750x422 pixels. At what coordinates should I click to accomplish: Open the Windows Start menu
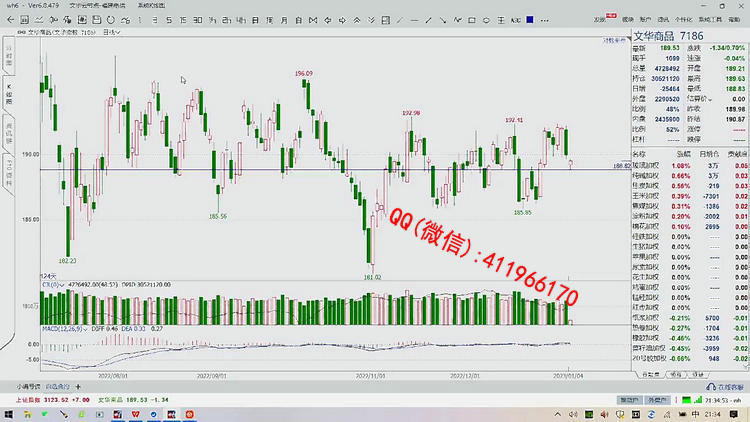(9, 414)
